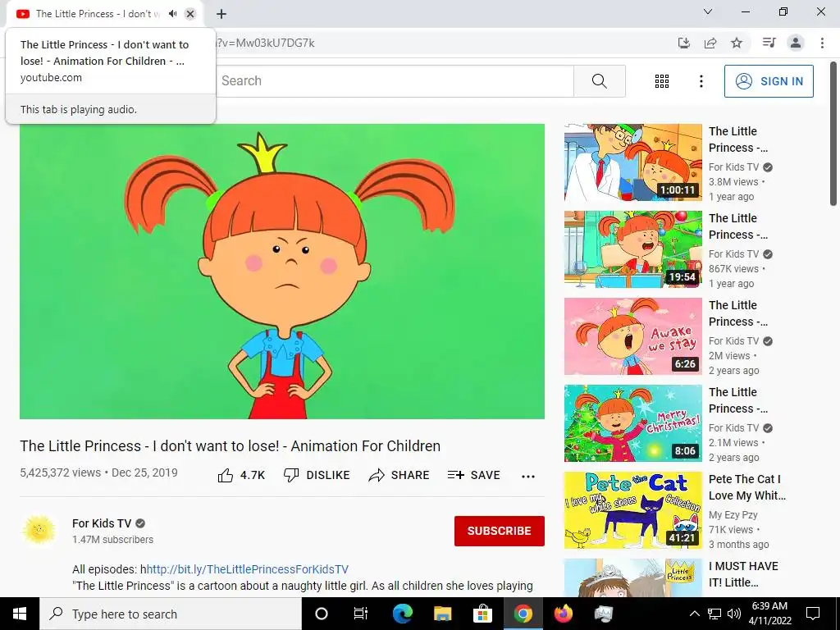Open My Ezy Pzy channel name
Screen dimensions: 840x630
click(x=733, y=515)
